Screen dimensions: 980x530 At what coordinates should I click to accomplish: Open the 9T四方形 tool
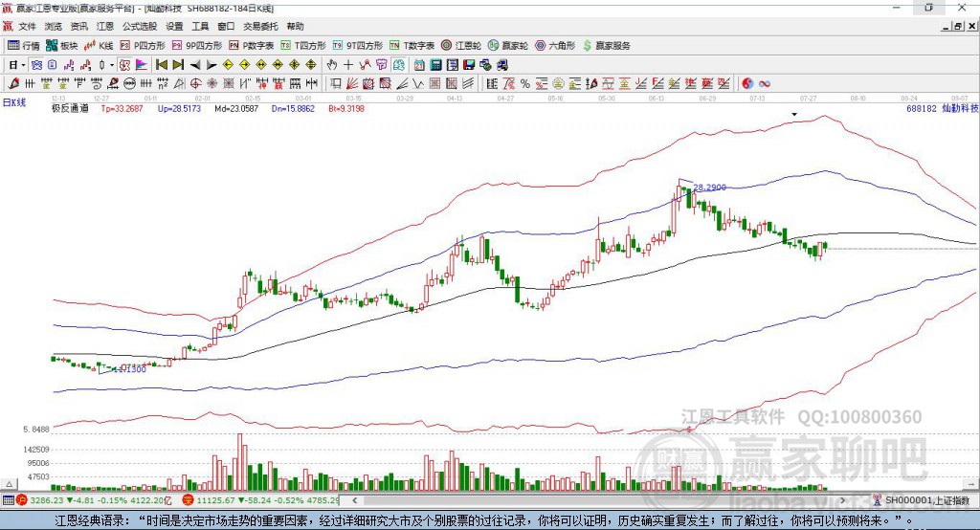click(358, 46)
